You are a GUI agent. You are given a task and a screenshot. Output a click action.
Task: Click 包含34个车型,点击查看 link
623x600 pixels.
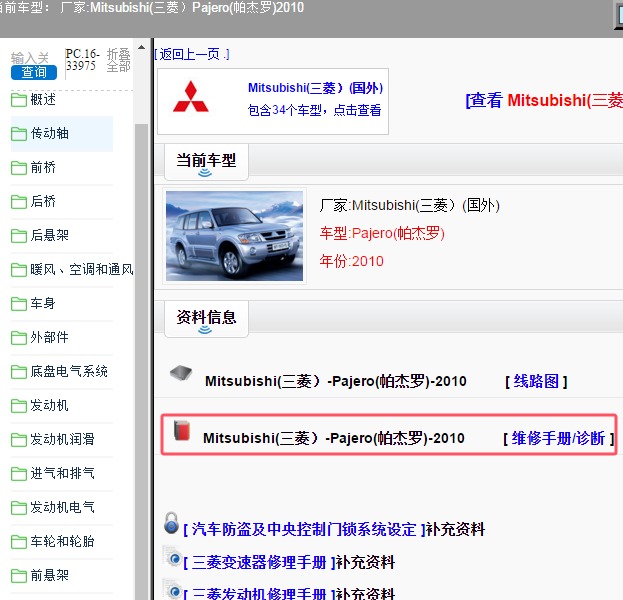point(314,110)
